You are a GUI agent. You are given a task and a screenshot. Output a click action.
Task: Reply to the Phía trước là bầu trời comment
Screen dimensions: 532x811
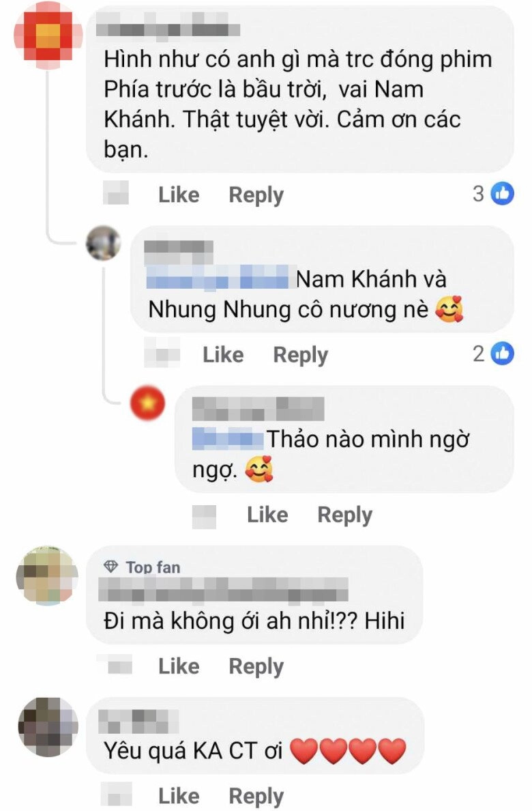[x=256, y=195]
